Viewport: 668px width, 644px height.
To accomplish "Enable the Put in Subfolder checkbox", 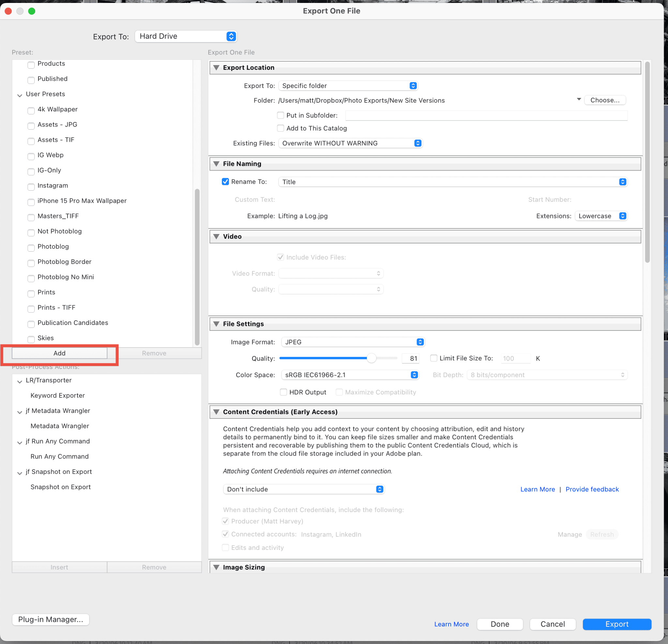I will click(281, 115).
